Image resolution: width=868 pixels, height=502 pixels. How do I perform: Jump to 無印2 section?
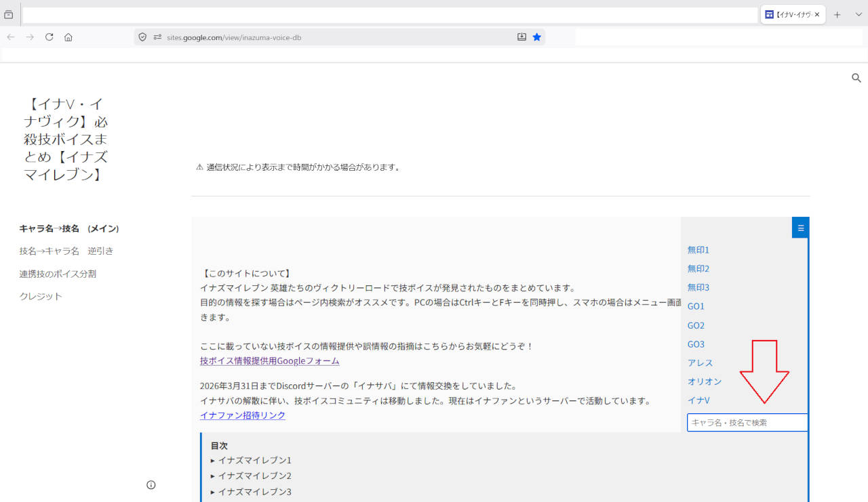(698, 269)
